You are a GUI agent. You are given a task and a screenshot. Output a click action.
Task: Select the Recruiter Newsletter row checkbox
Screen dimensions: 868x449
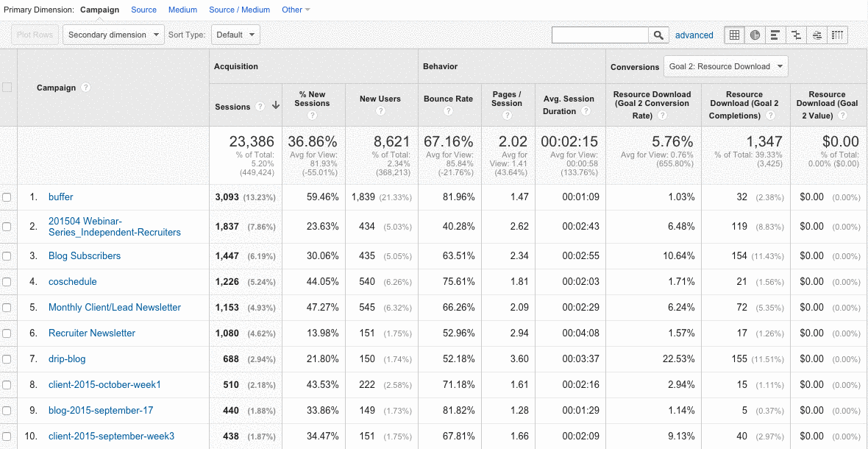click(x=7, y=333)
